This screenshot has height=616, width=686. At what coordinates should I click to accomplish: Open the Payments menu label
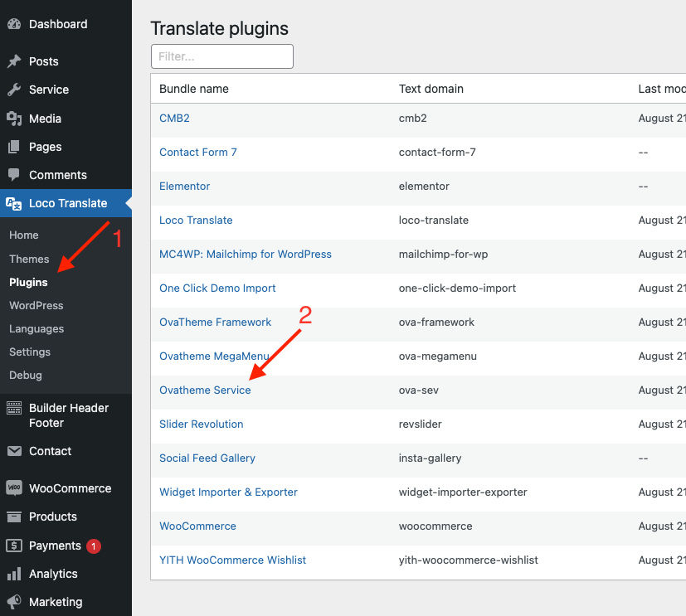click(55, 546)
